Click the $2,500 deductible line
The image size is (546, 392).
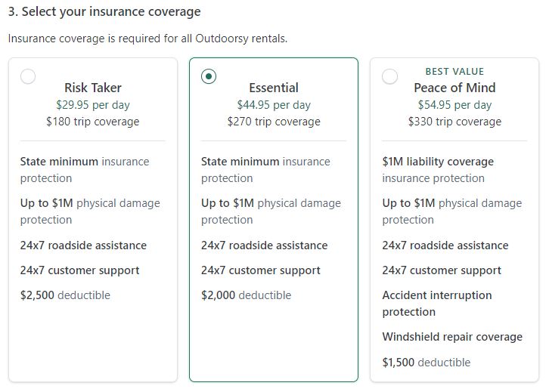pyautogui.click(x=65, y=295)
